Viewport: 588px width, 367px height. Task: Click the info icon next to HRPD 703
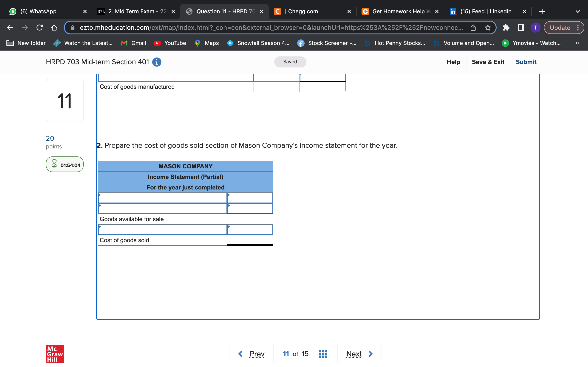pos(156,62)
